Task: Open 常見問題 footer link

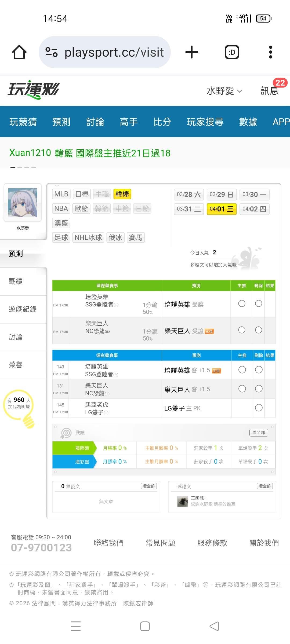Action: pyautogui.click(x=161, y=543)
